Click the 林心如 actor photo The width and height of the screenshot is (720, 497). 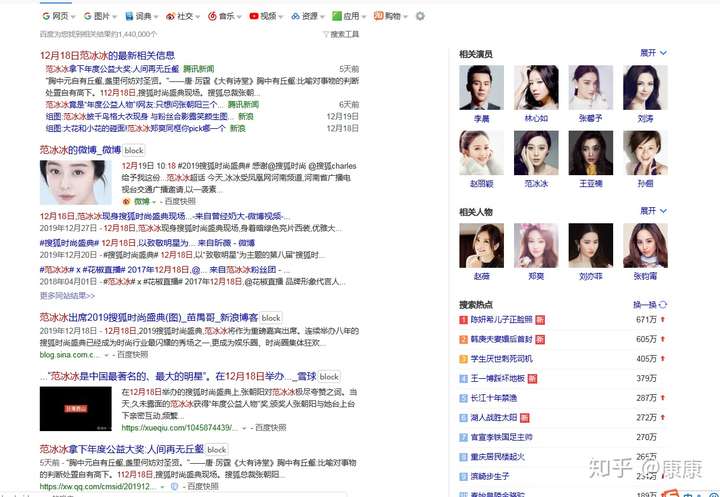point(536,87)
